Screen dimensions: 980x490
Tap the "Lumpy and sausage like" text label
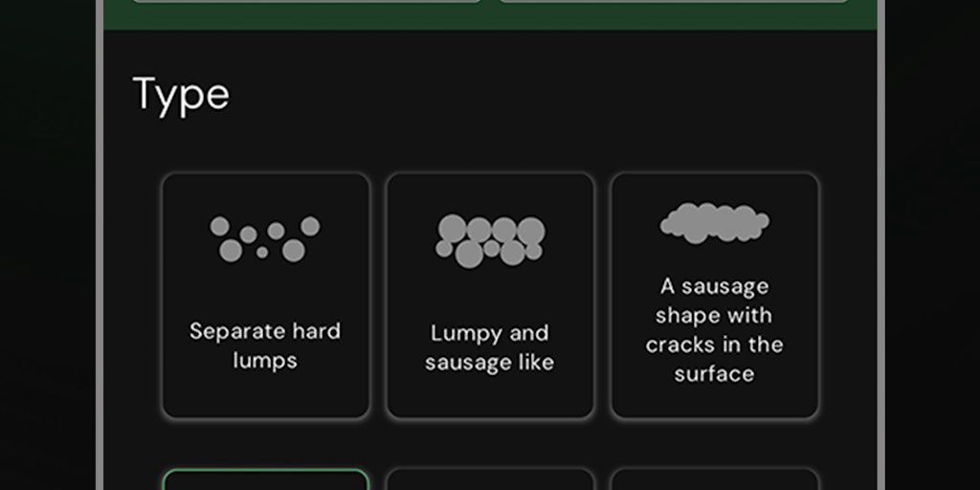tap(490, 347)
